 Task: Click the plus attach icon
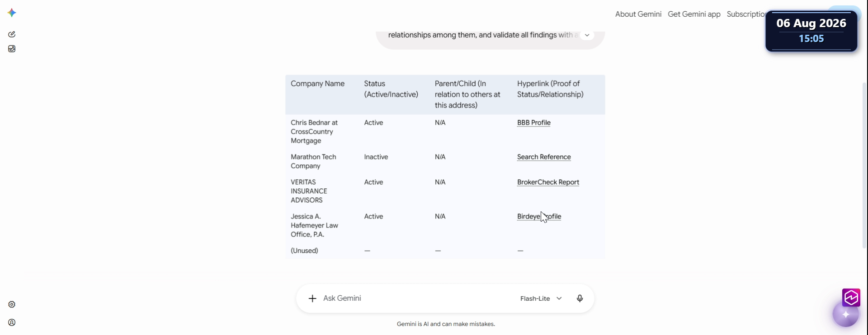tap(312, 298)
